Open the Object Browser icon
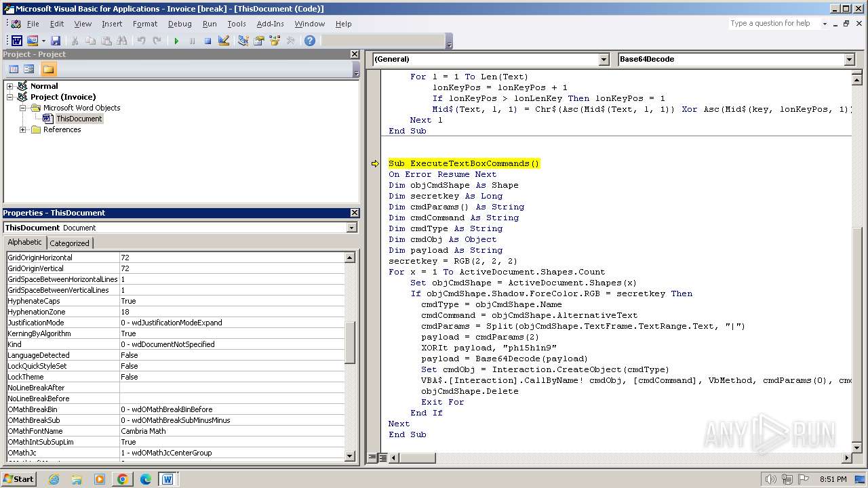The height and width of the screenshot is (488, 868). (274, 41)
